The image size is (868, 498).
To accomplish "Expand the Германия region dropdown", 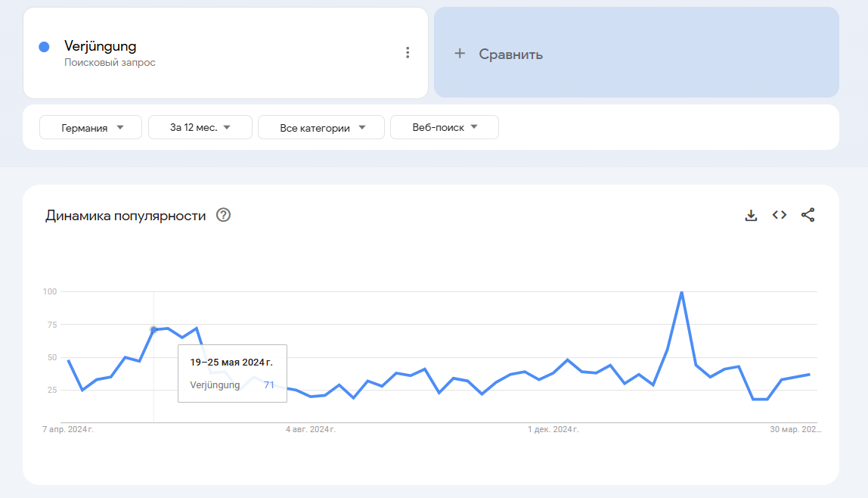I will click(x=91, y=127).
